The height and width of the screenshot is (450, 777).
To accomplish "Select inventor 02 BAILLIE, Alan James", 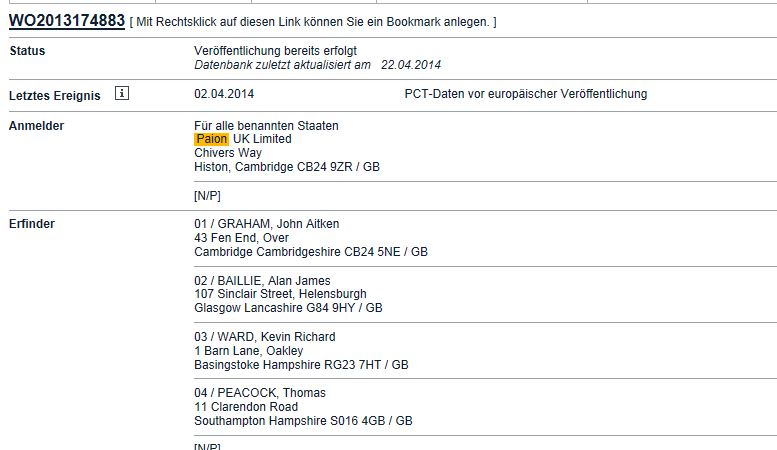I will coord(262,281).
